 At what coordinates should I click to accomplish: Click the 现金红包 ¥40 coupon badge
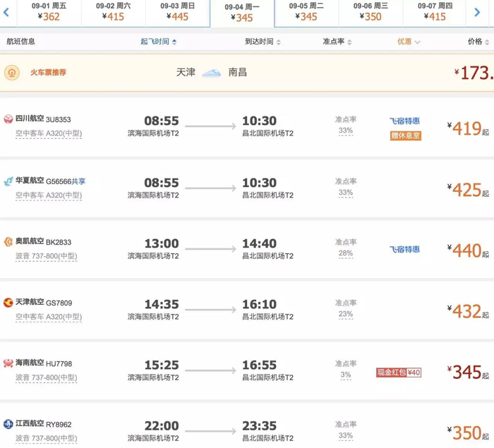pyautogui.click(x=399, y=372)
